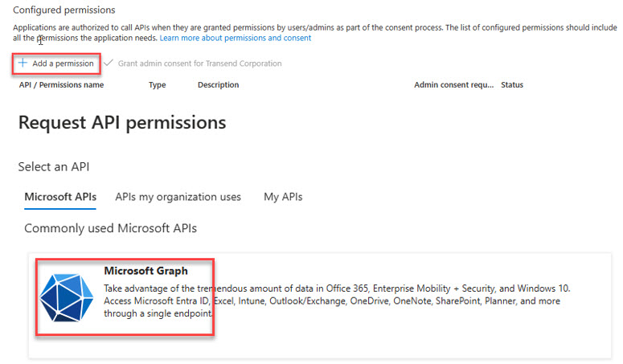623x364 pixels.
Task: Click the Admin consent requ... column header
Action: tap(453, 85)
